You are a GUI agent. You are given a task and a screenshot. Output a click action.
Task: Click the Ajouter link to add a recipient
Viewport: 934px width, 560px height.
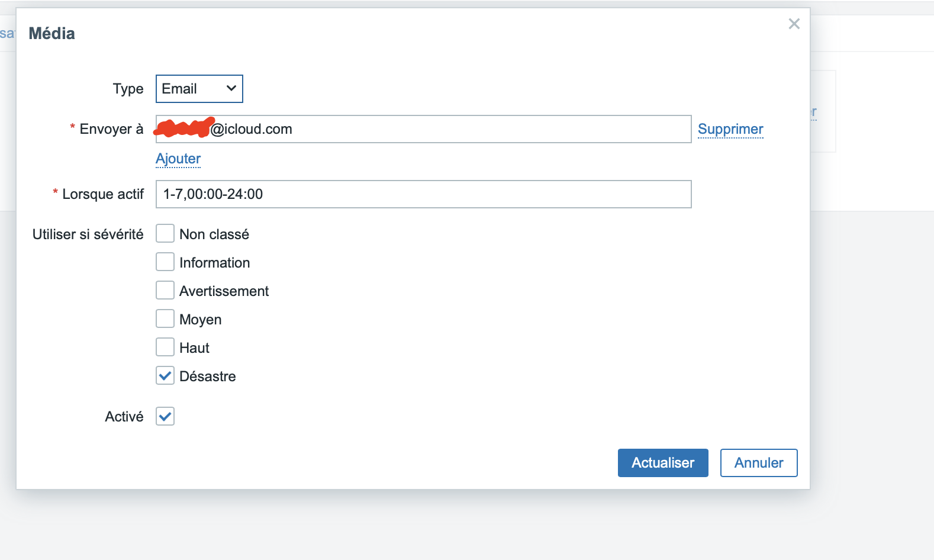pos(178,159)
